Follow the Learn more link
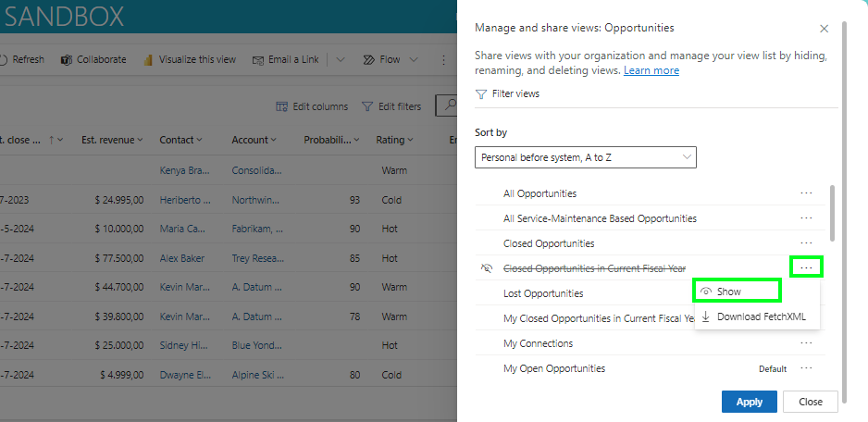The width and height of the screenshot is (868, 422). click(x=651, y=70)
